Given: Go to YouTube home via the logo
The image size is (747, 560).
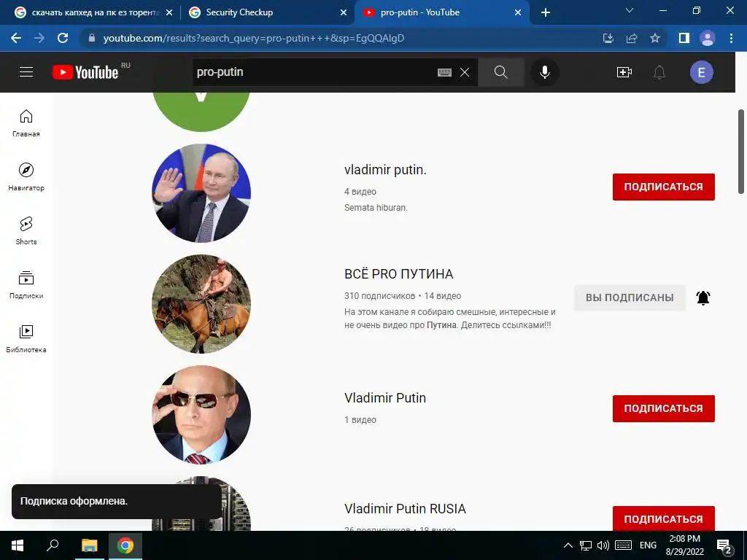Looking at the screenshot, I should 85,72.
